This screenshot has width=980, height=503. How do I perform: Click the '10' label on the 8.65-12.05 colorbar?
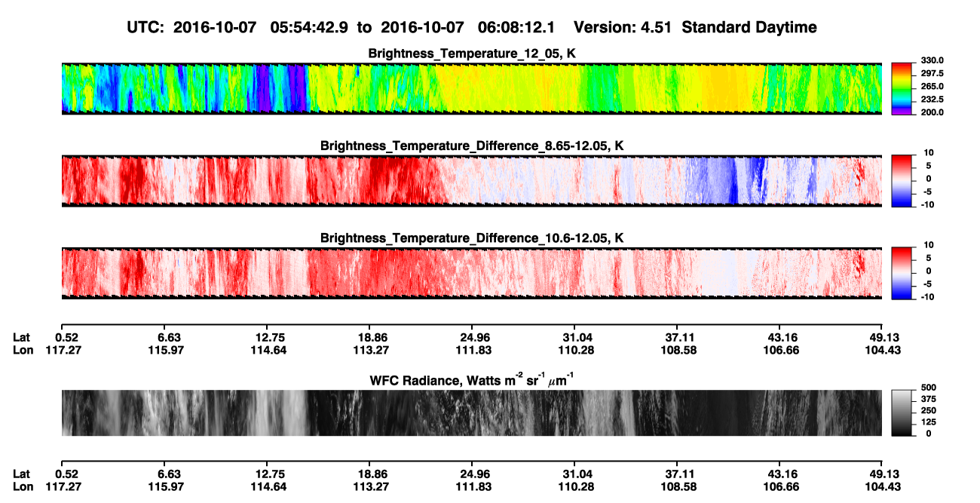click(x=929, y=153)
